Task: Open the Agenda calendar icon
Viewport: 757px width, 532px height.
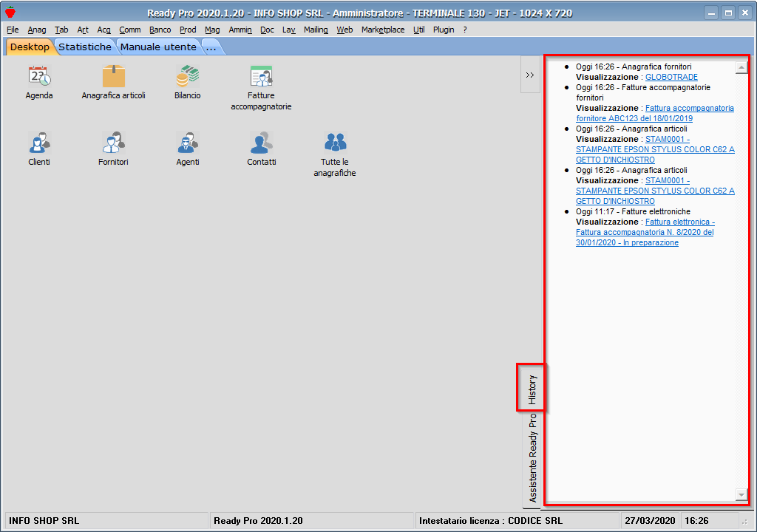Action: (39, 76)
